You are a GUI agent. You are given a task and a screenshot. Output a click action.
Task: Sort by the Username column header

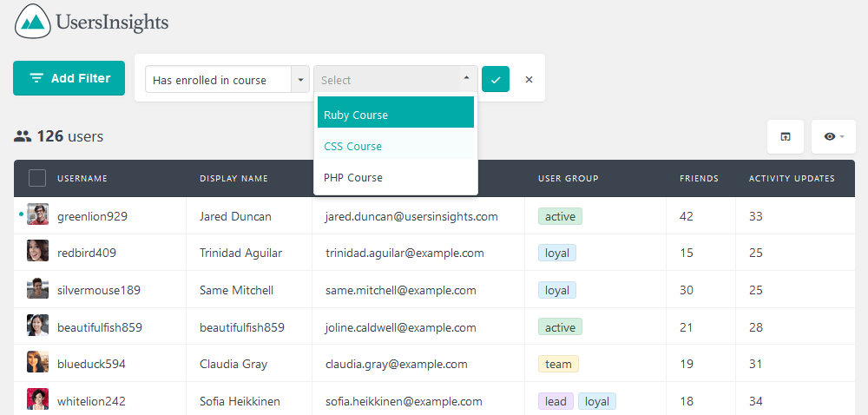(x=82, y=178)
